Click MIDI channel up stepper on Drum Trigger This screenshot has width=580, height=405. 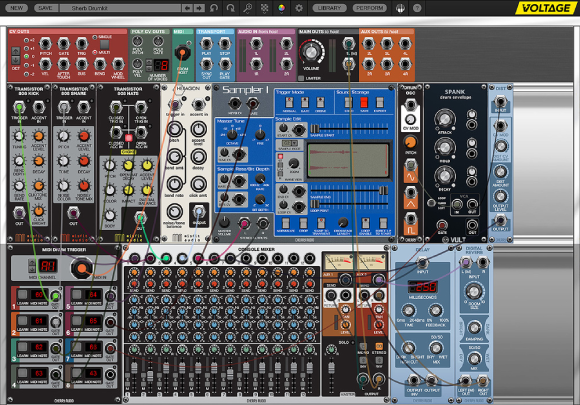pos(31,263)
